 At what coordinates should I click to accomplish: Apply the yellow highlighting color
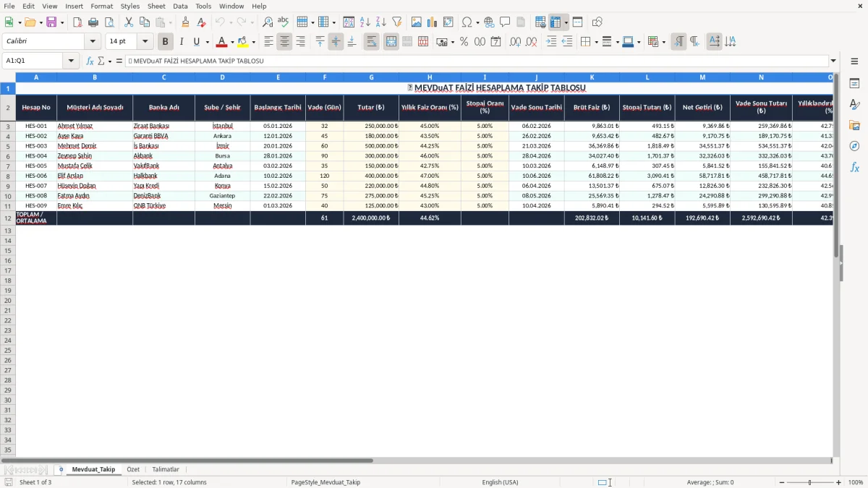[x=242, y=42]
